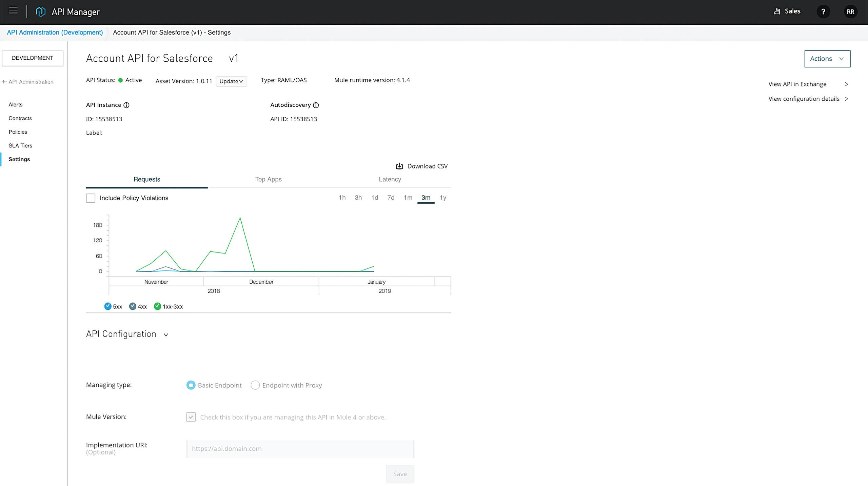Switch to the Requests tab

[147, 179]
